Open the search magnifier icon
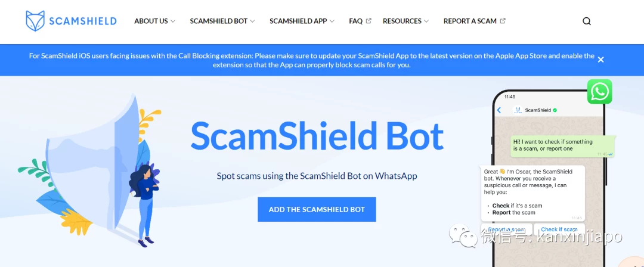This screenshot has height=267, width=644. coord(587,21)
